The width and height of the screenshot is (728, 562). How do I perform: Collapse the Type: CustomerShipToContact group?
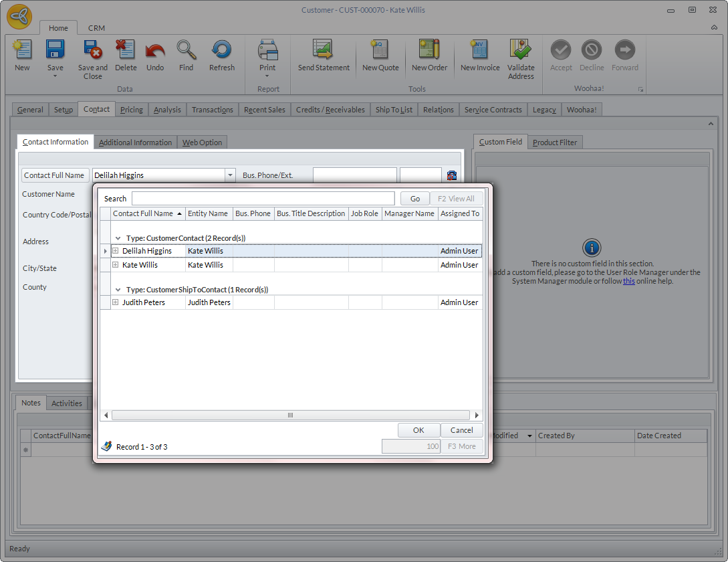tap(118, 290)
